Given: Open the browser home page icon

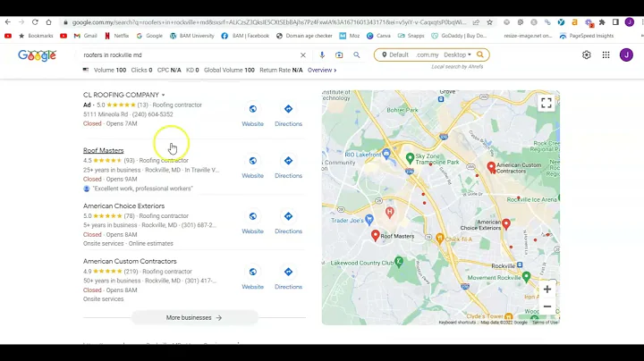Looking at the screenshot, I should click(48, 22).
